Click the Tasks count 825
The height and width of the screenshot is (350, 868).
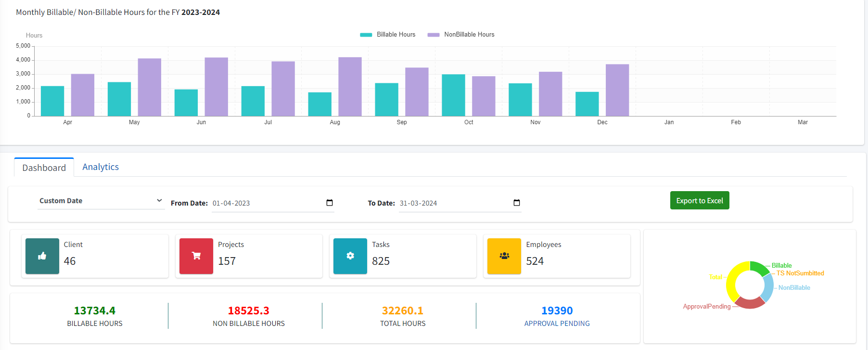[x=381, y=261]
